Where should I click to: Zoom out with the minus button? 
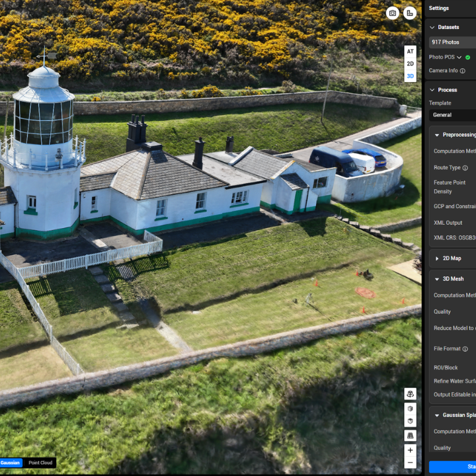point(410,463)
